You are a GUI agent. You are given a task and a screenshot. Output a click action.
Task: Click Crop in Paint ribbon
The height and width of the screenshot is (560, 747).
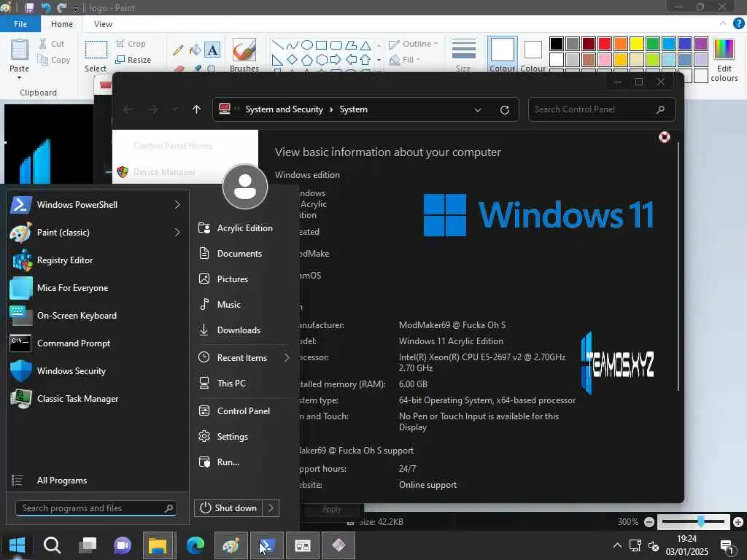click(131, 43)
